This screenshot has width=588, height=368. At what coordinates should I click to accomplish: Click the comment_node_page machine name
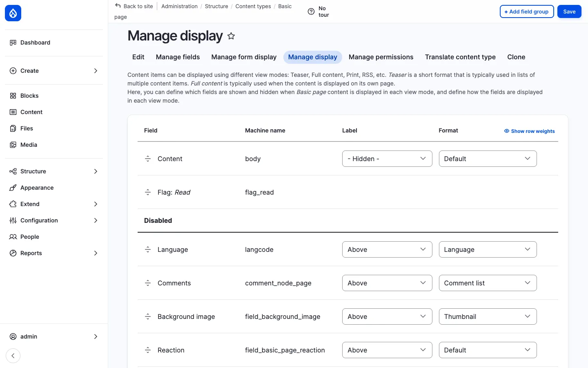pyautogui.click(x=278, y=283)
